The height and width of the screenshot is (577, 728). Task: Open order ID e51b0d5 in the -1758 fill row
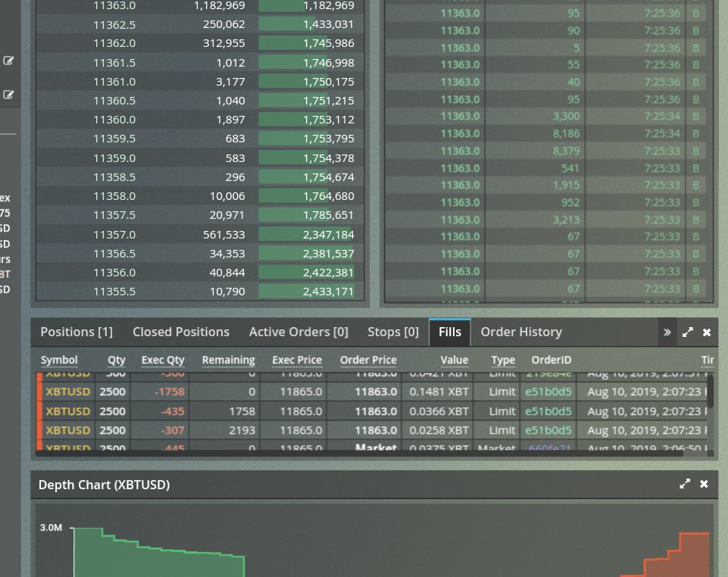548,391
